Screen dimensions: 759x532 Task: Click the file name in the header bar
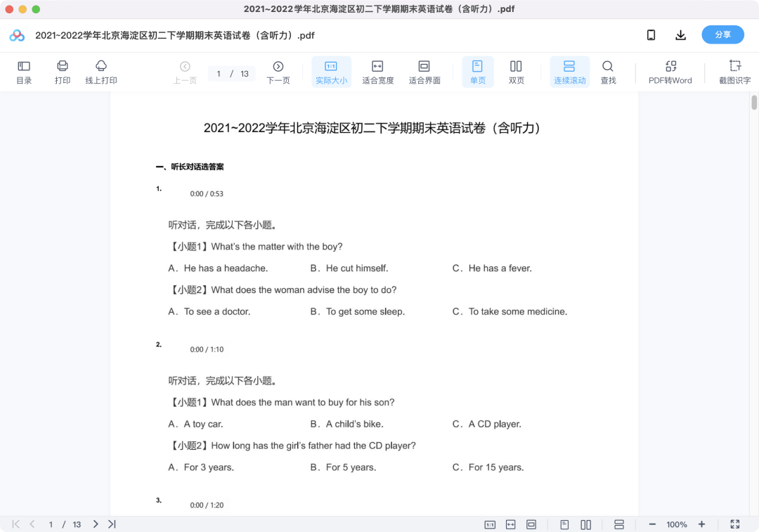tap(175, 35)
